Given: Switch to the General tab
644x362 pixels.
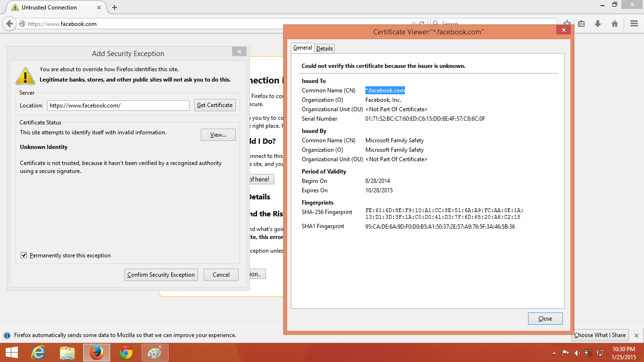Looking at the screenshot, I should (x=303, y=48).
